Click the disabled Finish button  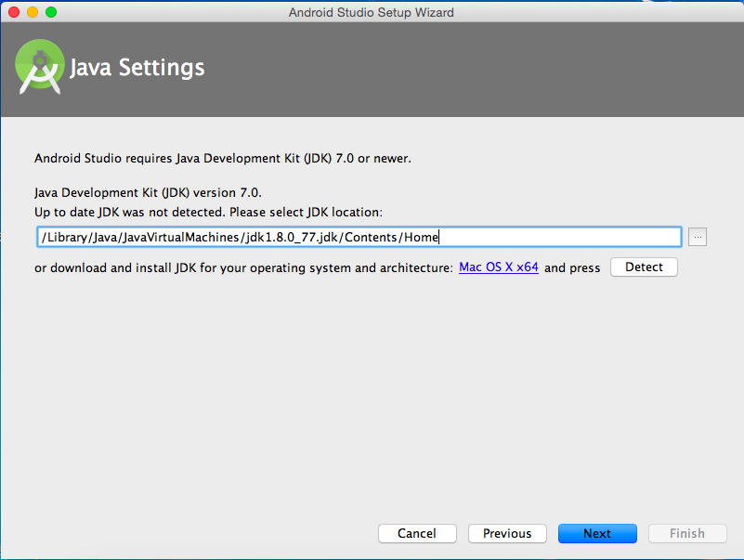point(687,533)
